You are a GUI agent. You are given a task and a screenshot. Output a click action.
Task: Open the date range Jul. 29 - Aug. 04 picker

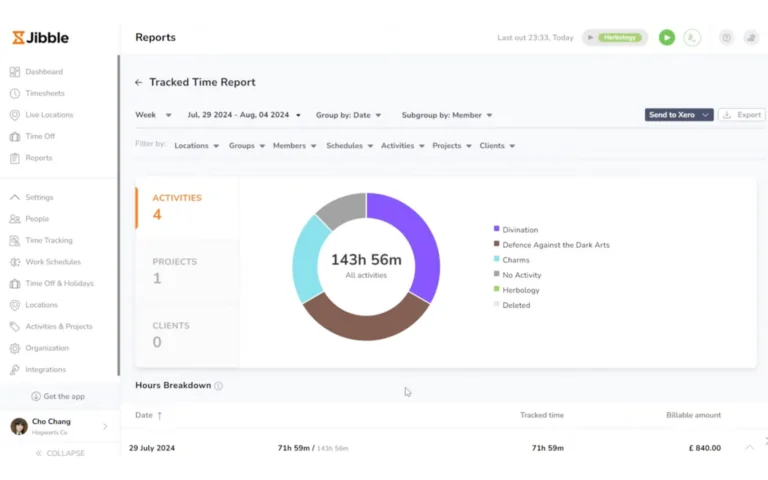(x=244, y=115)
